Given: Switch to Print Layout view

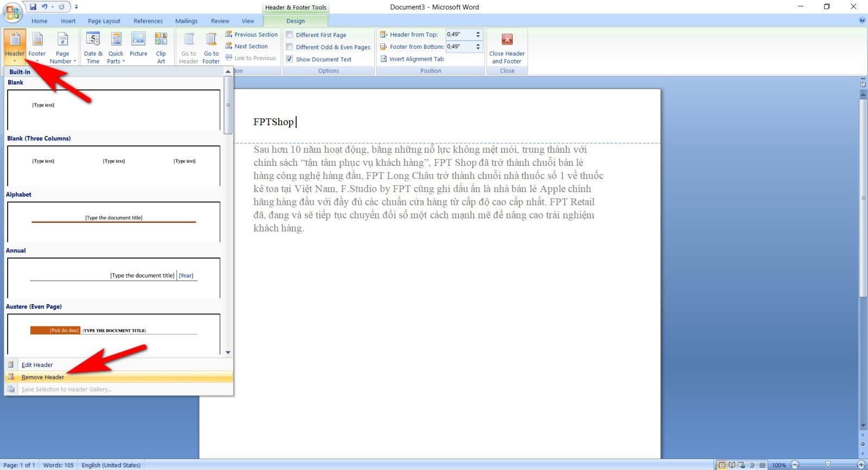Looking at the screenshot, I should point(722,465).
